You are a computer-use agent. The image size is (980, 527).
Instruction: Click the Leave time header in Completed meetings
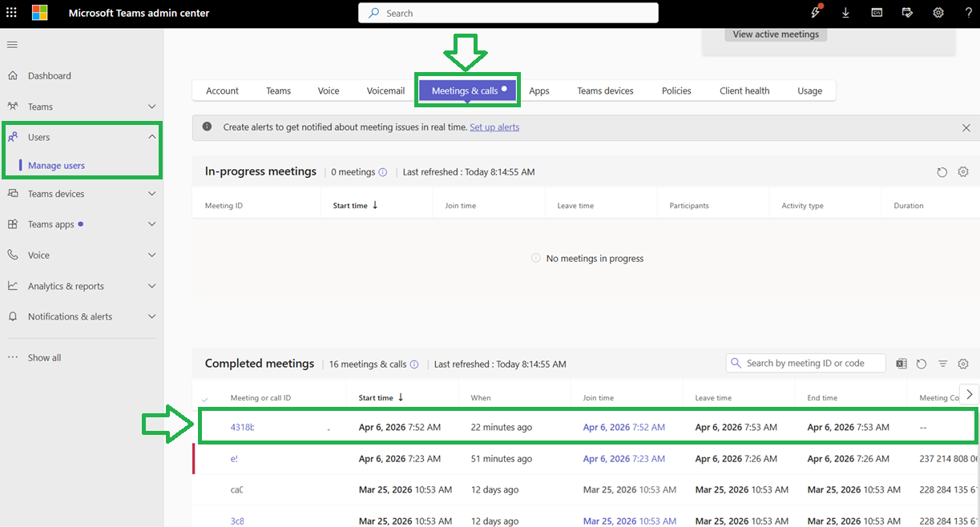coord(713,398)
